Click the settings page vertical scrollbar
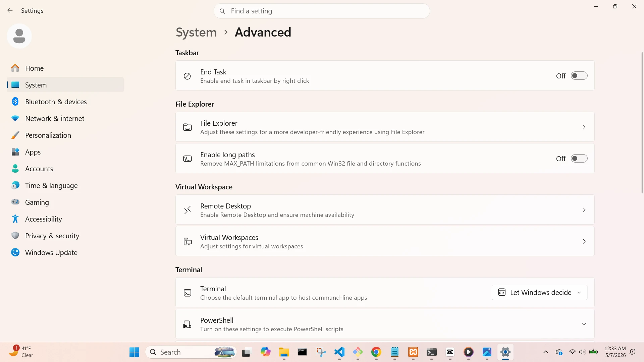 tap(642, 122)
